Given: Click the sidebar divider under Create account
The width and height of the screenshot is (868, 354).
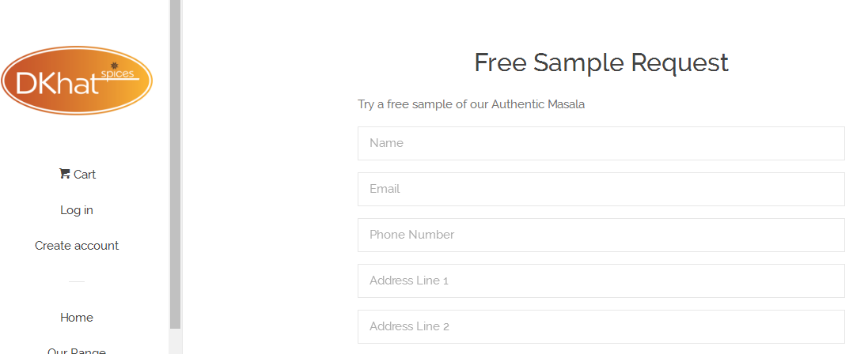Looking at the screenshot, I should coord(77,281).
